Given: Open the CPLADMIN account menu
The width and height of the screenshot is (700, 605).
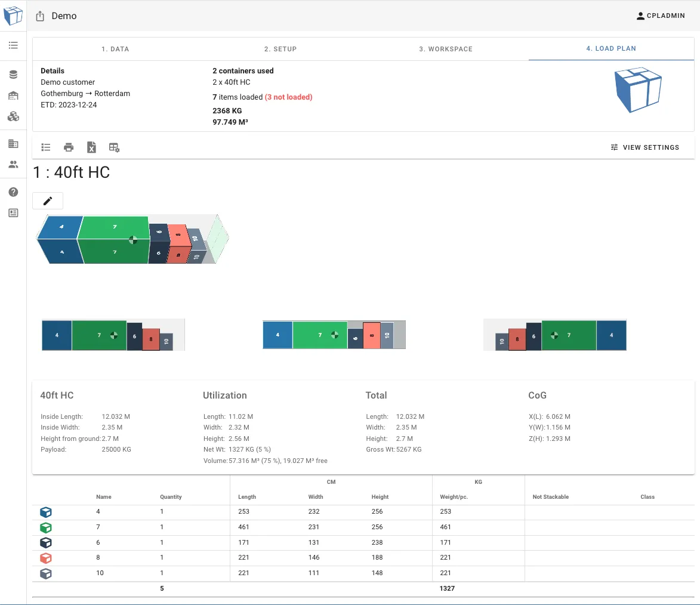Looking at the screenshot, I should click(x=661, y=16).
